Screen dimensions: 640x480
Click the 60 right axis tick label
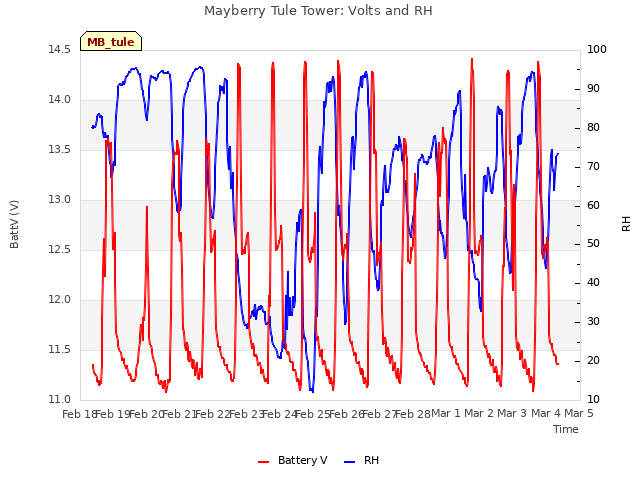pyautogui.click(x=593, y=205)
